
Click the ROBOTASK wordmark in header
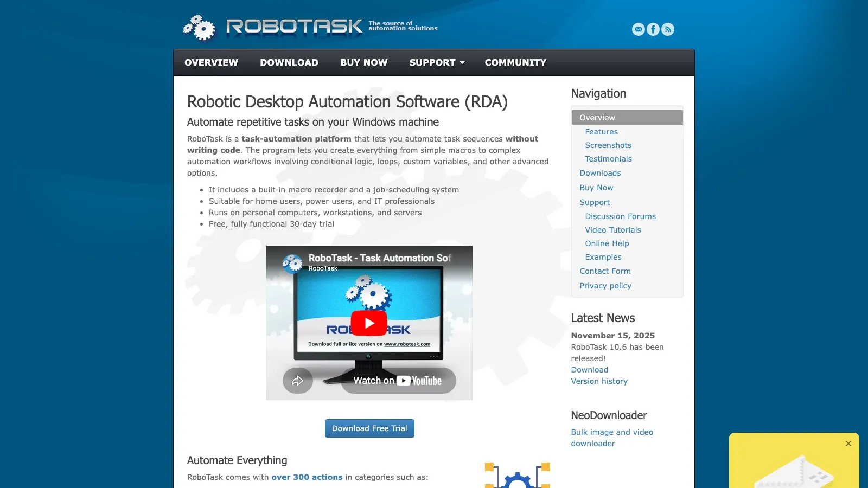click(294, 26)
